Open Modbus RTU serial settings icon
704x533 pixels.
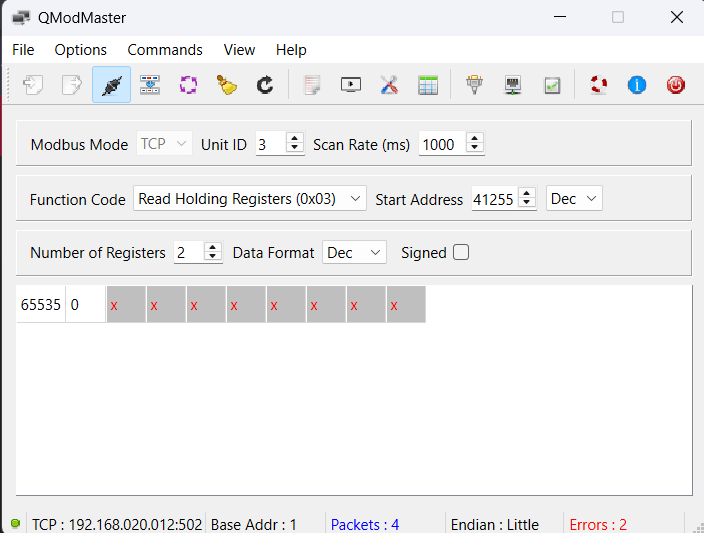tap(475, 85)
